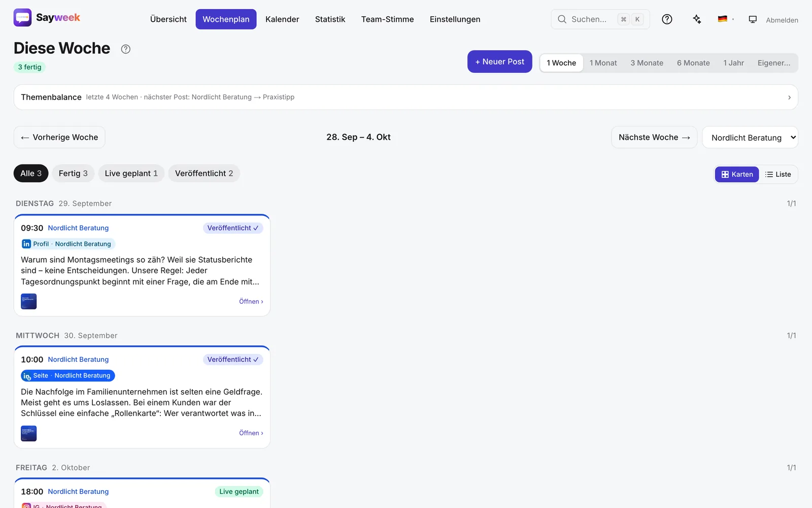The height and width of the screenshot is (508, 812).
Task: Switch to Karten view
Action: pos(737,174)
